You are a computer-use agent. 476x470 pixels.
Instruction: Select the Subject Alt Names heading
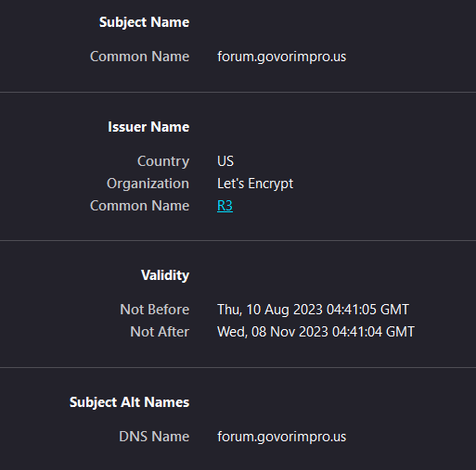tap(129, 402)
